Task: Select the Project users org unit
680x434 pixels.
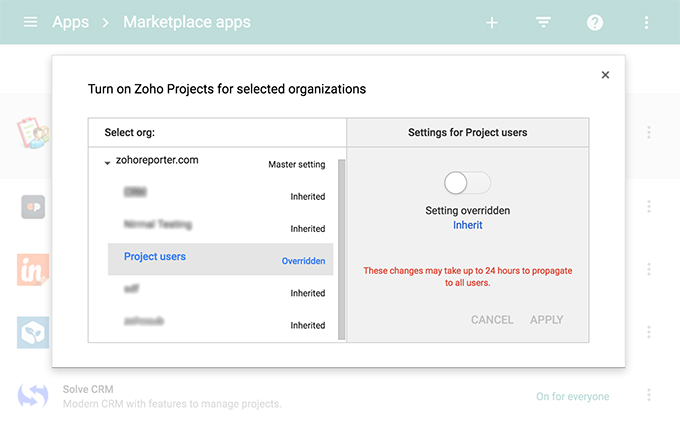Action: pyautogui.click(x=220, y=259)
